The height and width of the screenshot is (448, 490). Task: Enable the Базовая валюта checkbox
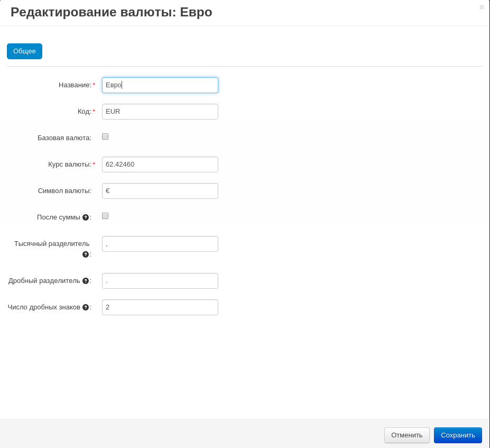coord(105,136)
